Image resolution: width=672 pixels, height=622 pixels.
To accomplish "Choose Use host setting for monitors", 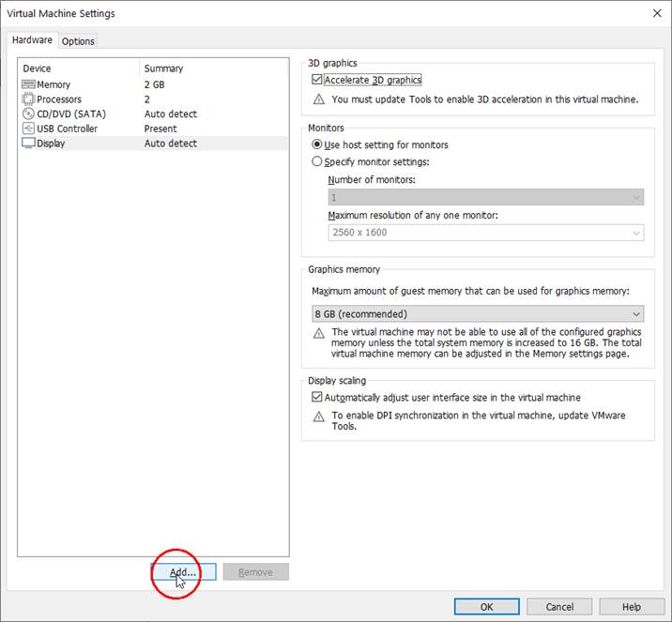I will pyautogui.click(x=317, y=144).
